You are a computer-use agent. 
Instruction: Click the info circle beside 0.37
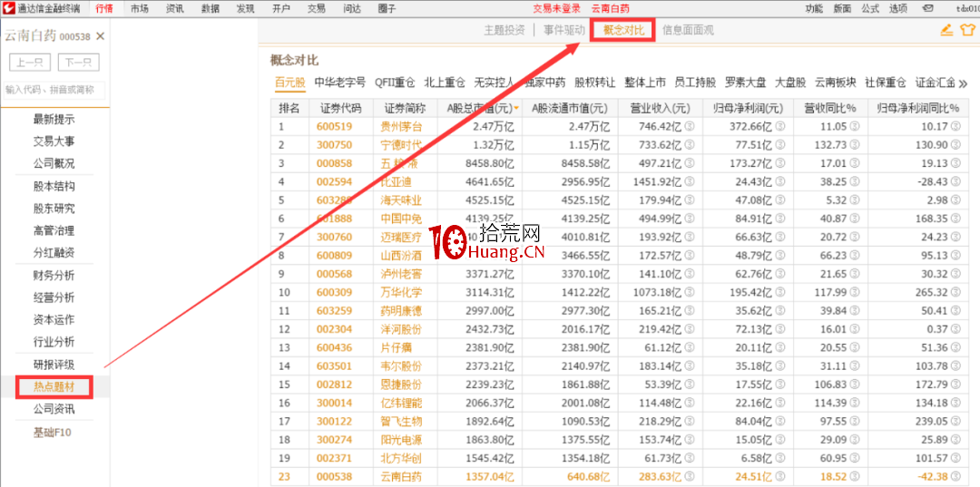point(955,329)
